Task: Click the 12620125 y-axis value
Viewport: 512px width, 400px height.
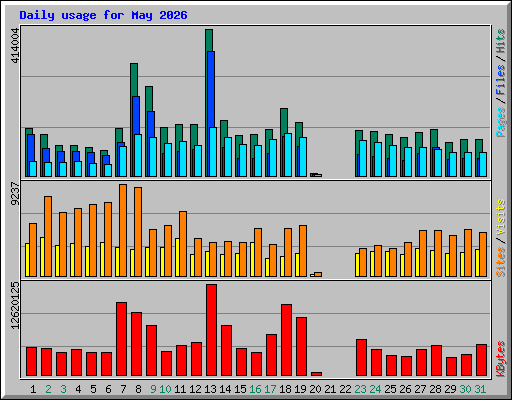Action: click(x=15, y=305)
